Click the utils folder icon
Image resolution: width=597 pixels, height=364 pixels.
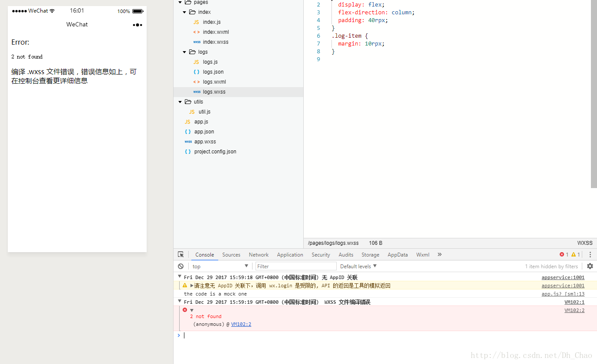tap(188, 102)
